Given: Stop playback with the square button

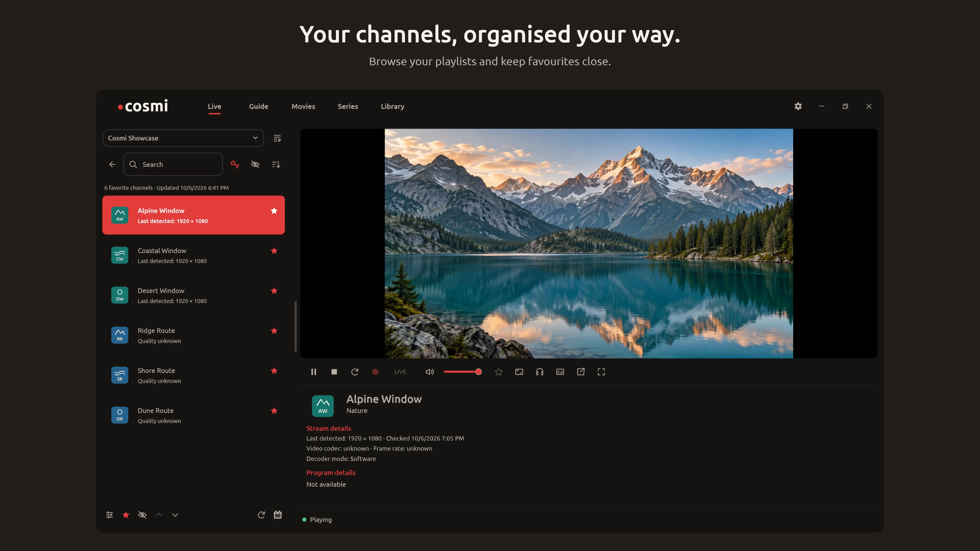Looking at the screenshot, I should click(x=334, y=372).
